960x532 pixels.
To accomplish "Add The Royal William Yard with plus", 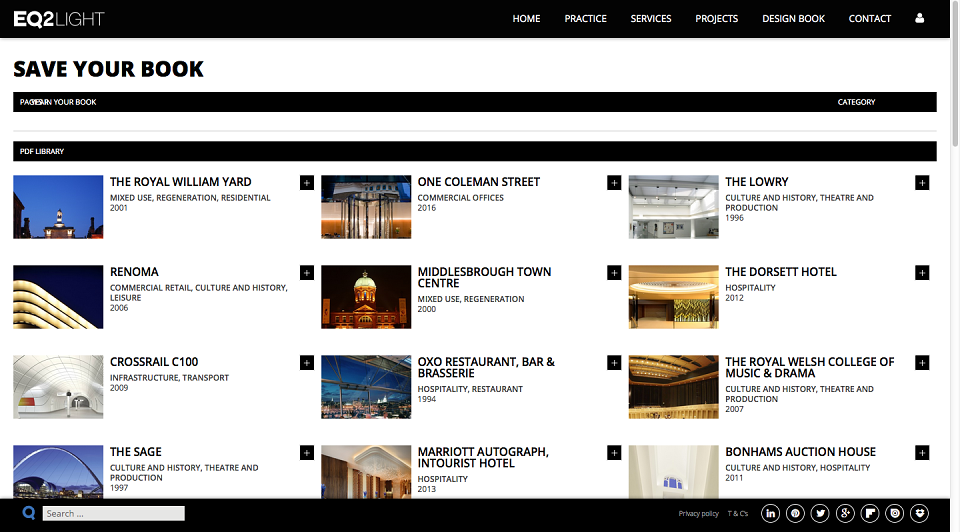I will (307, 182).
